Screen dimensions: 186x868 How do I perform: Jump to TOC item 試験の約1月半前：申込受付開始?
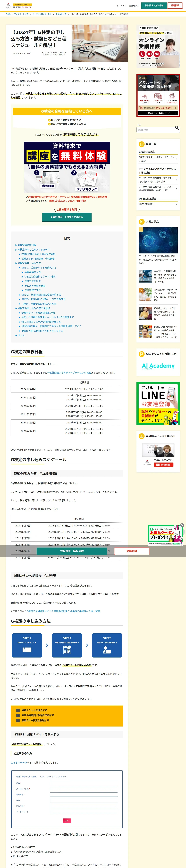click(39, 254)
